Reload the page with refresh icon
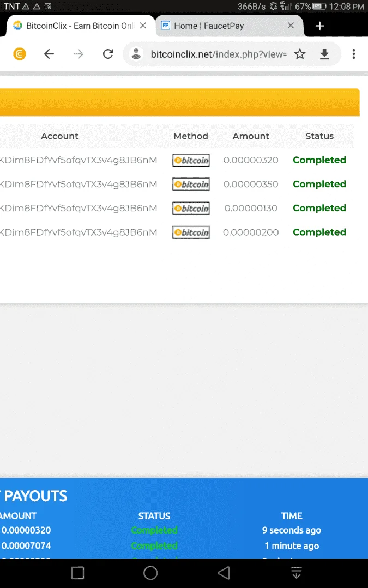Viewport: 368px width, 588px height. coord(108,54)
